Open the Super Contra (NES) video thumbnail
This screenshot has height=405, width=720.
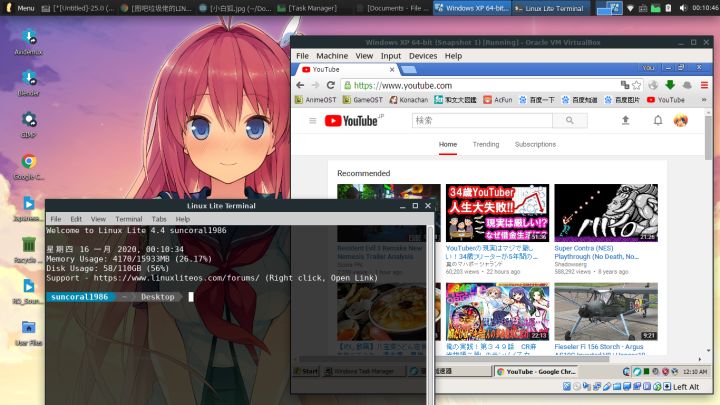click(606, 213)
